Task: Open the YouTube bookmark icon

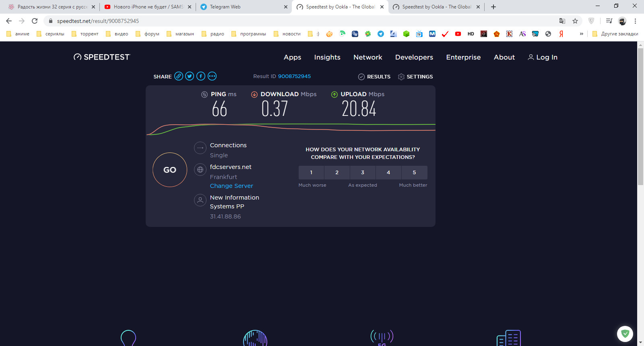Action: [458, 34]
